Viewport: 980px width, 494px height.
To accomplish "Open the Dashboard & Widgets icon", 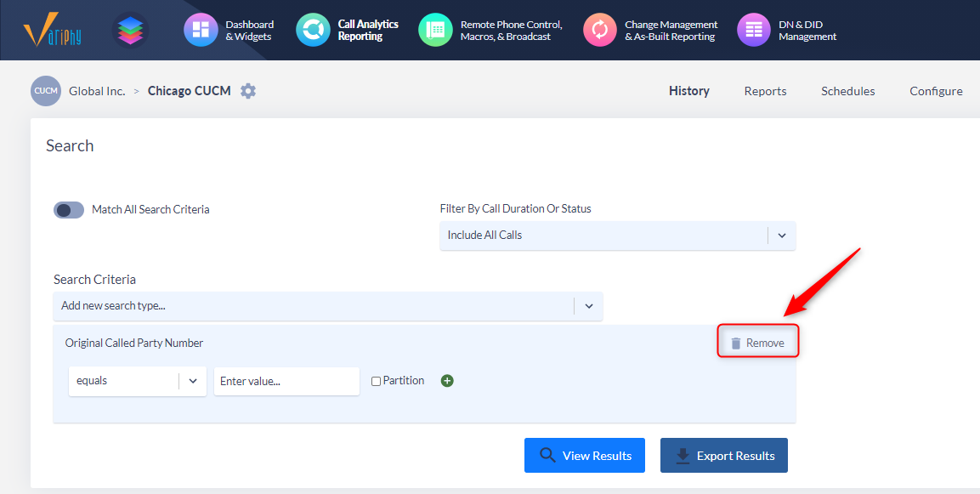I will [x=201, y=30].
